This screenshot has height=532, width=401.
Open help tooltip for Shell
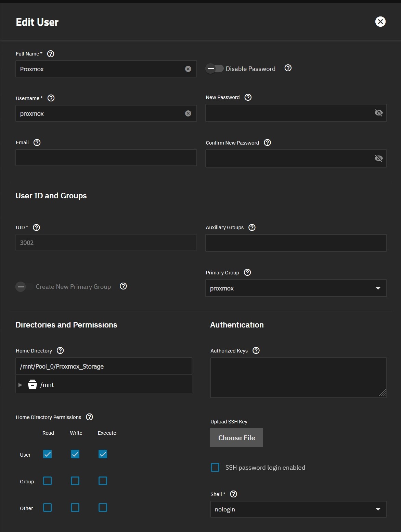[233, 494]
